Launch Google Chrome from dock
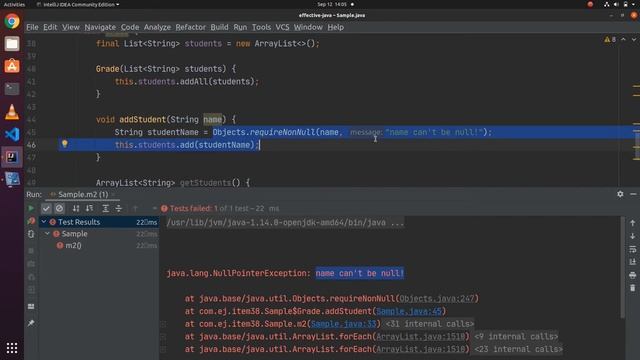 point(12,21)
